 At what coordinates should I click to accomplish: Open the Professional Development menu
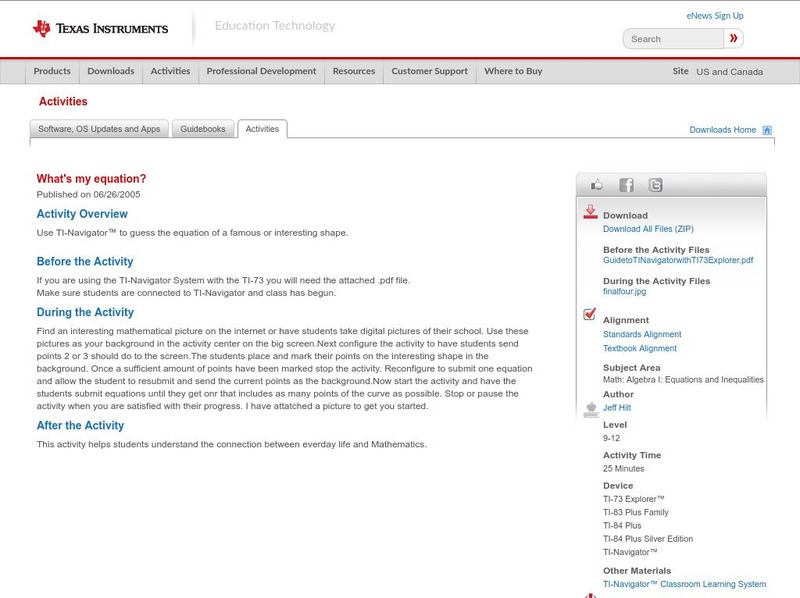[x=261, y=71]
